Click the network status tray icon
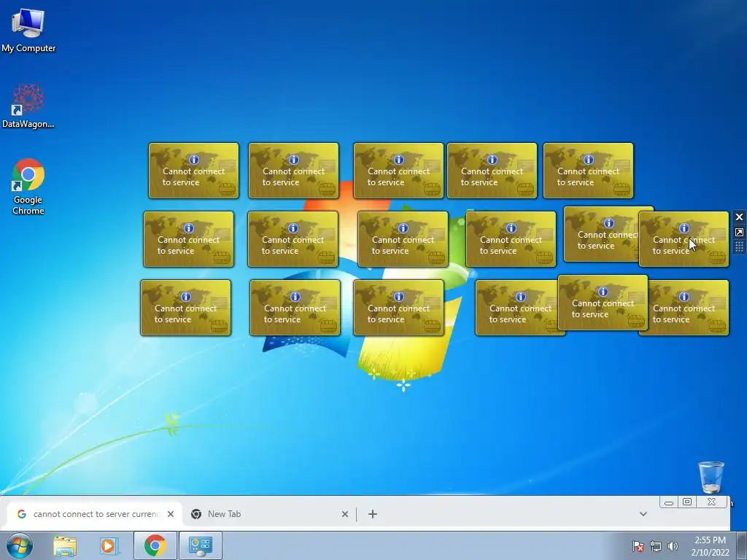 (656, 546)
